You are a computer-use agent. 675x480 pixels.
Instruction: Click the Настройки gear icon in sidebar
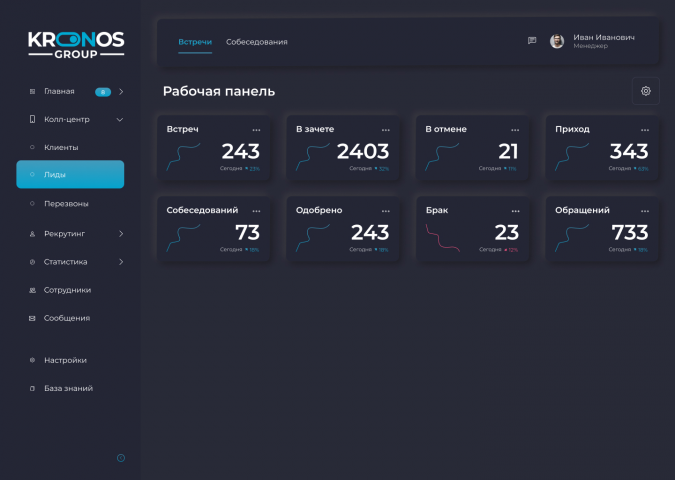(32, 360)
